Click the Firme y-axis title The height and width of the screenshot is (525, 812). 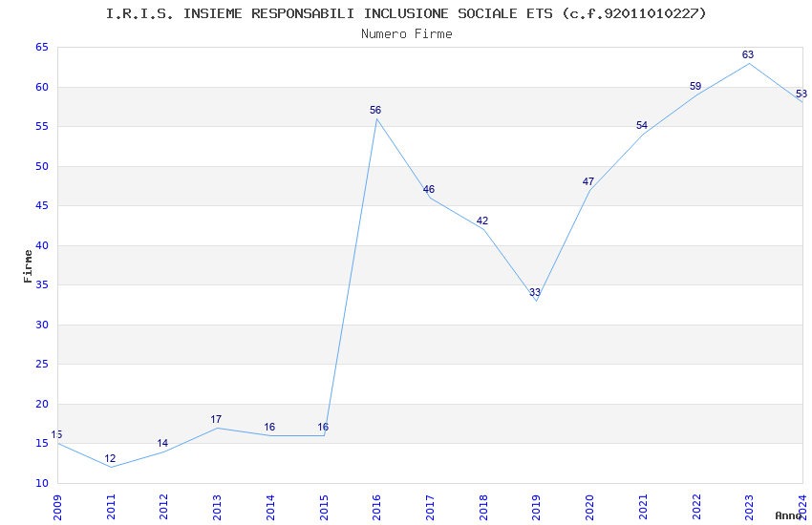click(28, 266)
